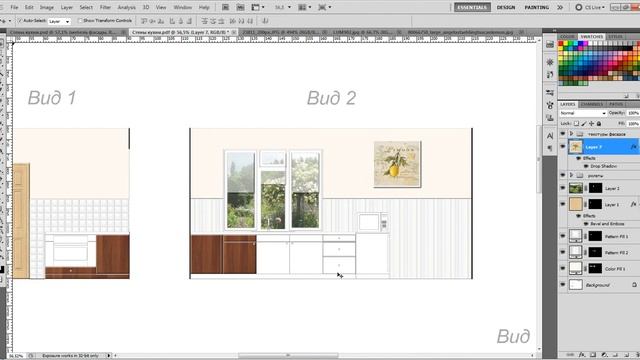Switch to the Design workspace

pos(506,7)
